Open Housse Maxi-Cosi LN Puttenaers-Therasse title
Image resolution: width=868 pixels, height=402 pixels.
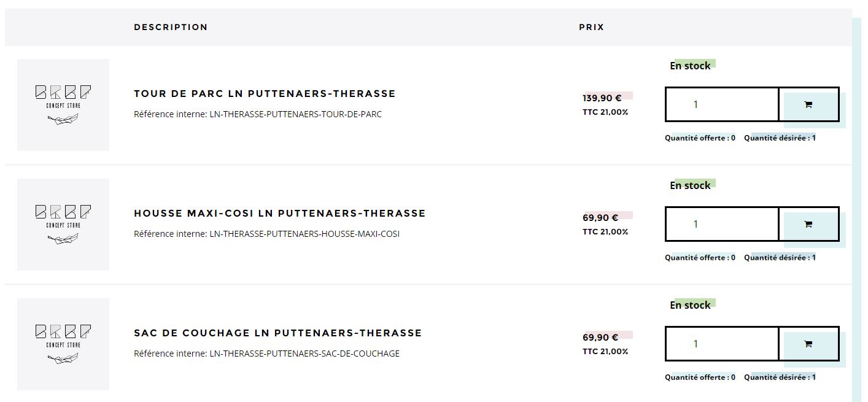tap(279, 214)
